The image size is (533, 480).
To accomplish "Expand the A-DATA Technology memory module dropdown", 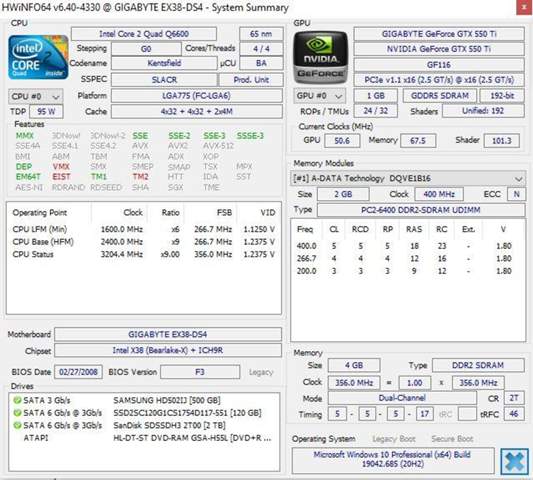I will pyautogui.click(x=407, y=178).
